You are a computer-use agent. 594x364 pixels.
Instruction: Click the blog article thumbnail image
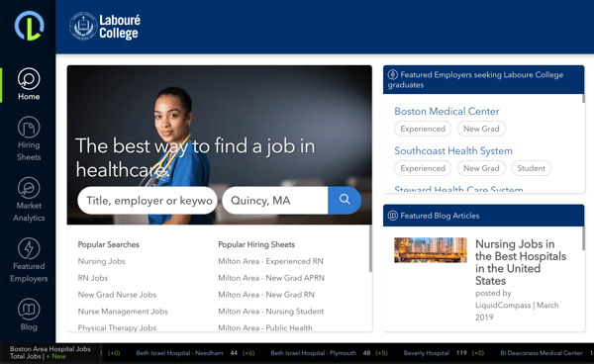(431, 250)
